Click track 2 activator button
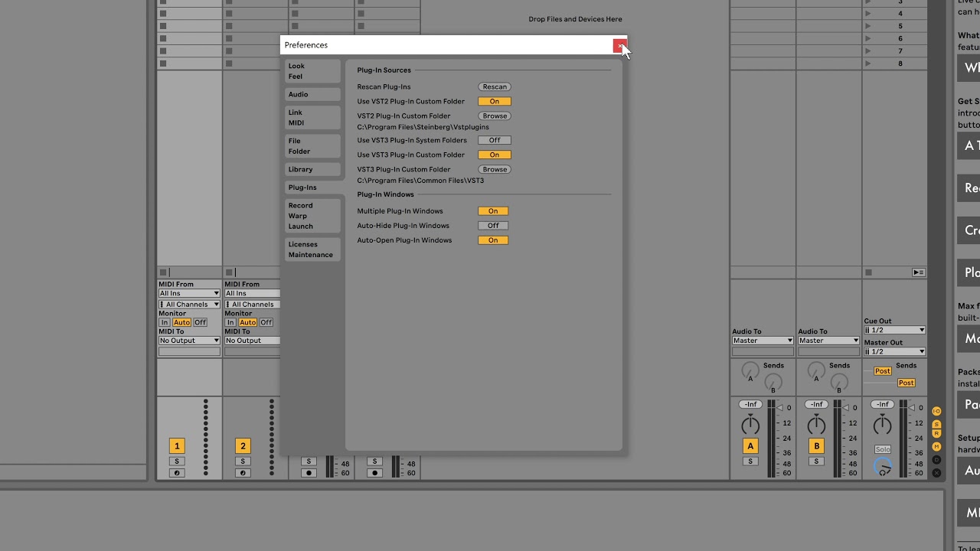This screenshot has width=980, height=551. 243,446
